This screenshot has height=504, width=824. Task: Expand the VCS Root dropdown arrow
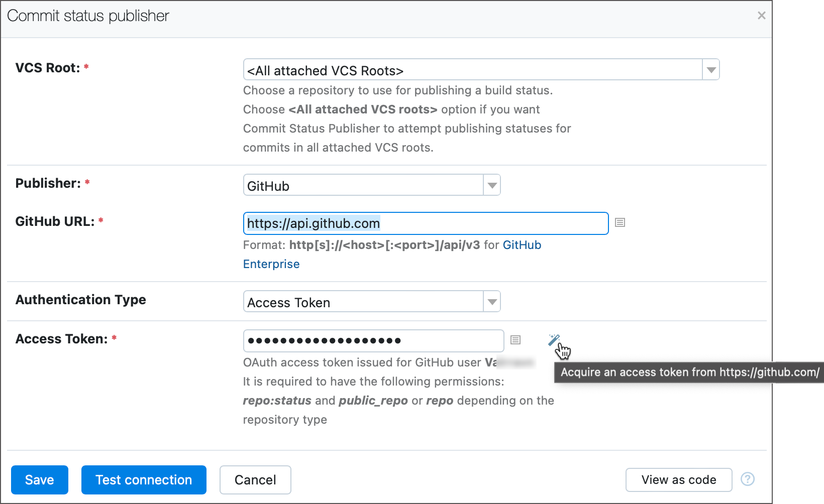(x=711, y=69)
